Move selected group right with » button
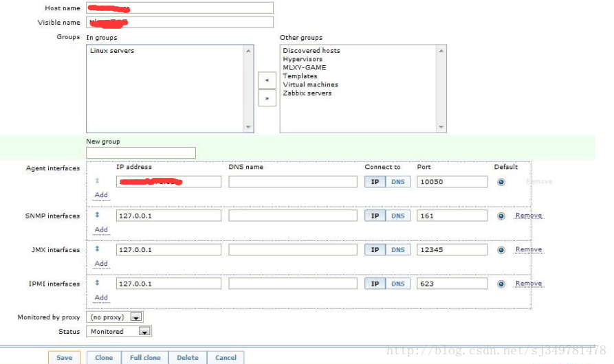Viewport: 614px width, 364px height. click(267, 98)
